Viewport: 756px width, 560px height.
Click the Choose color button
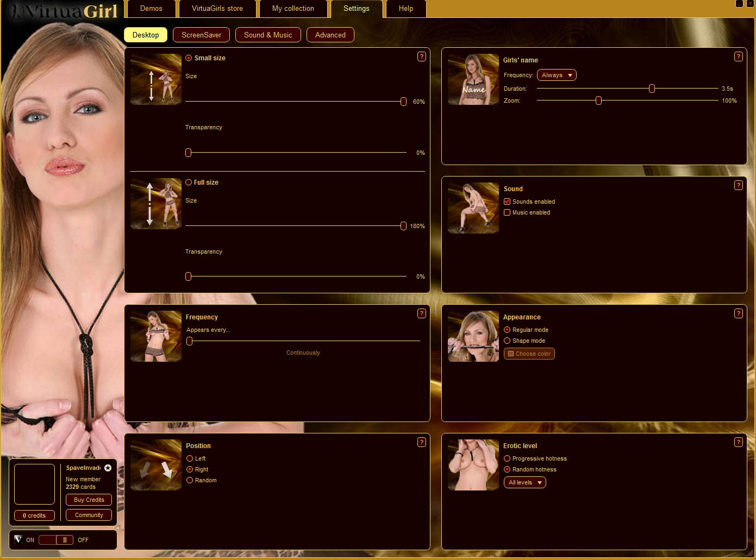point(529,354)
